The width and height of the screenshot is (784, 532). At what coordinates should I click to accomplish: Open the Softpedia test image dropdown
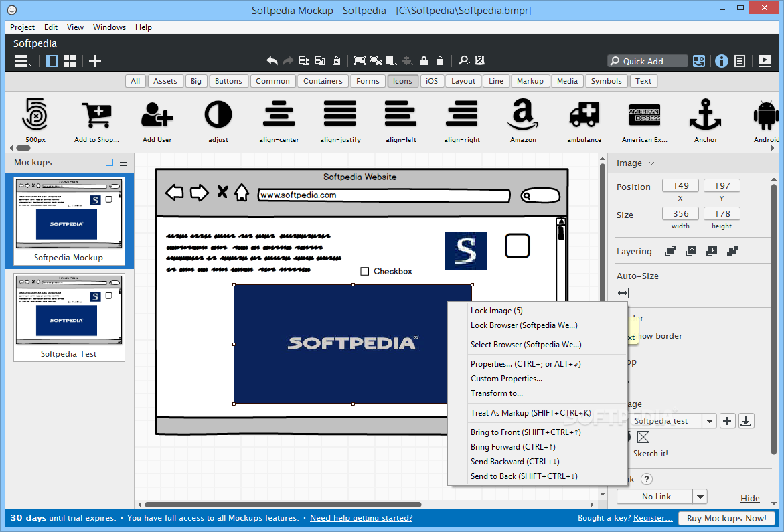pyautogui.click(x=709, y=421)
